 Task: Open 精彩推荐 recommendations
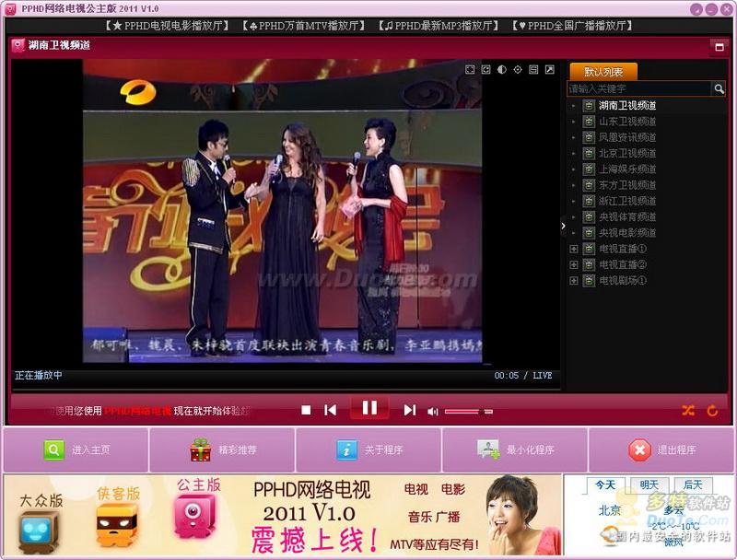pos(223,449)
